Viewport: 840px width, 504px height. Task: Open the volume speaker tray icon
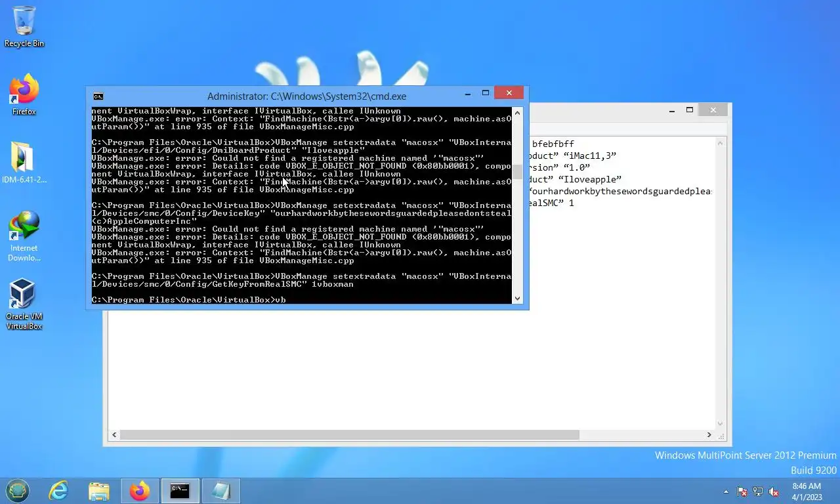tap(774, 492)
